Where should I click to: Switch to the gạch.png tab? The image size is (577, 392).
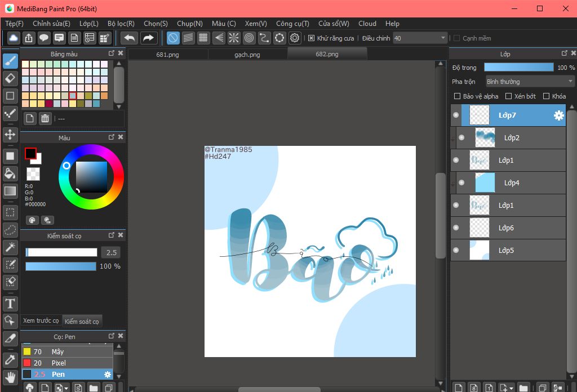247,55
